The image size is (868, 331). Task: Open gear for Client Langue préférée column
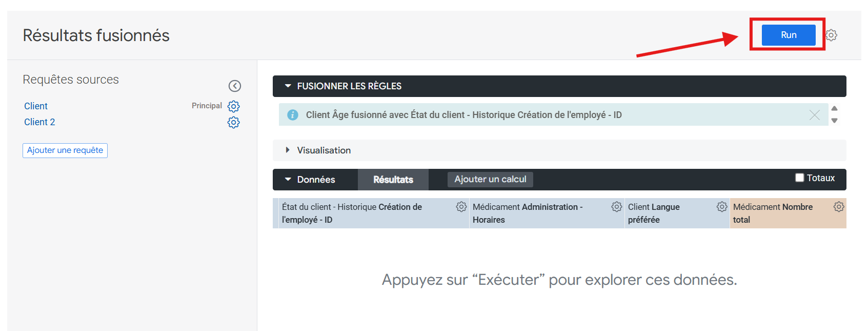pos(722,207)
